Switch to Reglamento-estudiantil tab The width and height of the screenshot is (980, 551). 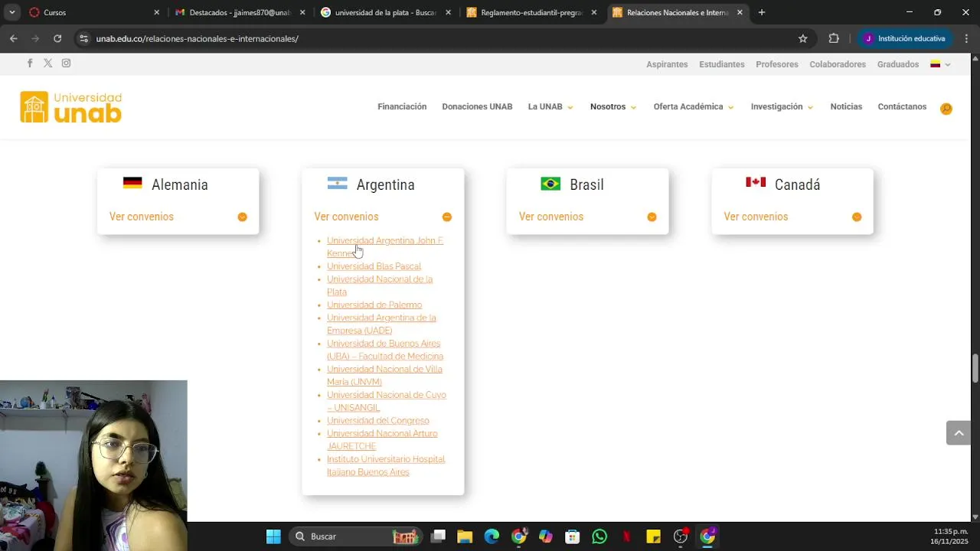531,12
